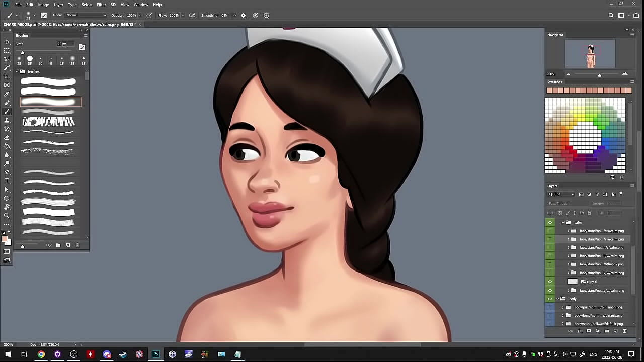Choose the Horizontal Type tool
The height and width of the screenshot is (362, 644).
point(7,181)
